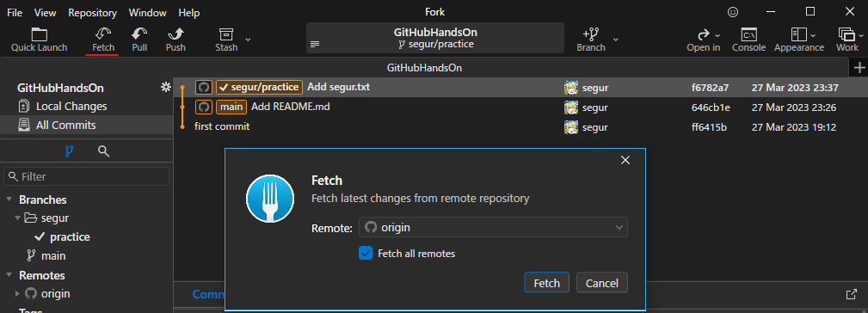This screenshot has height=313, width=868.
Task: Open the Console toolbar icon
Action: [x=749, y=40]
